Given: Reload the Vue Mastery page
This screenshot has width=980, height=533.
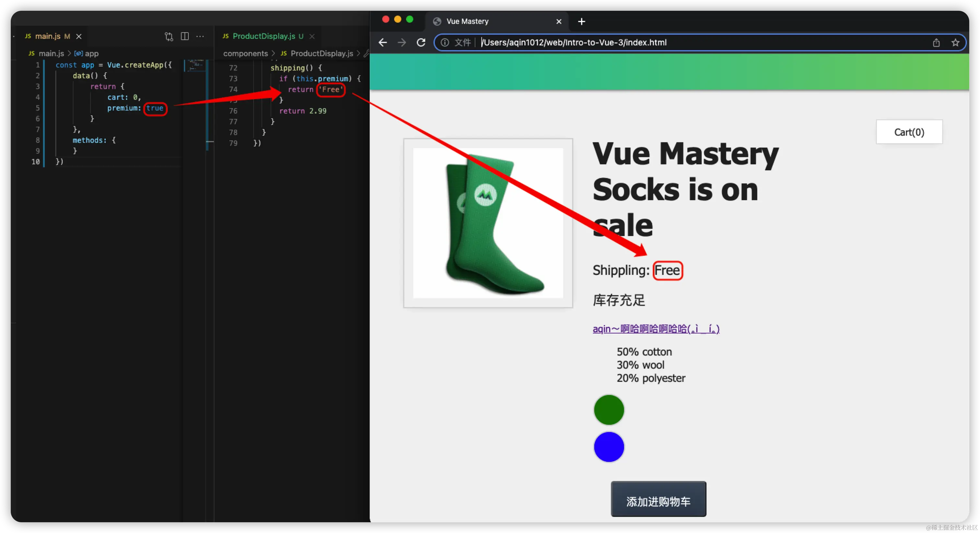Looking at the screenshot, I should [421, 43].
